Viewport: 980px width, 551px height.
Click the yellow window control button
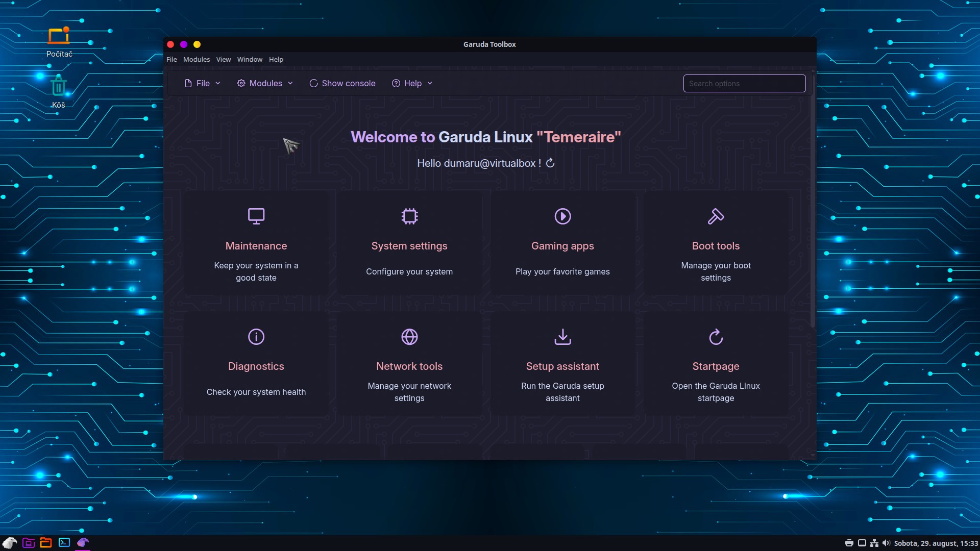coord(197,44)
